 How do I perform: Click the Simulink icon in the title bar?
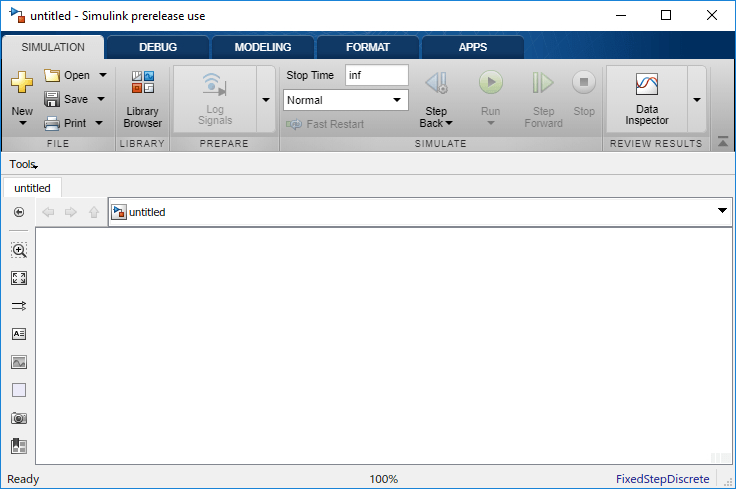[x=17, y=15]
